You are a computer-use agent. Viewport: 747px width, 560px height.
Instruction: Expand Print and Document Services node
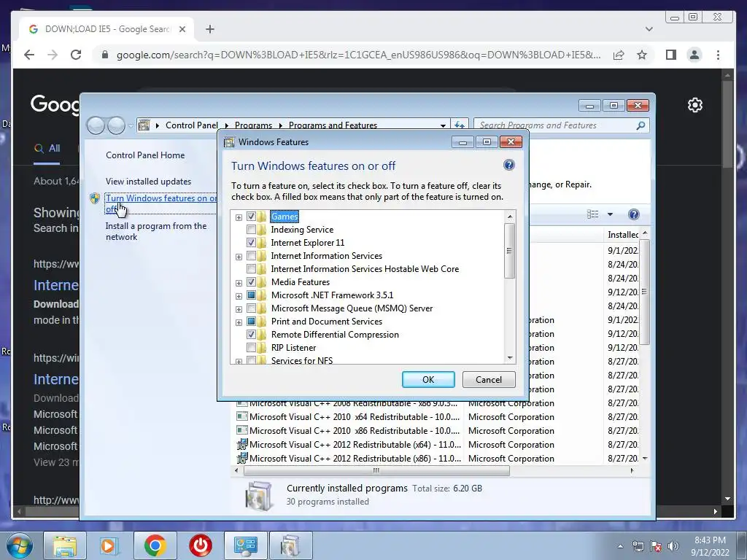(x=239, y=322)
